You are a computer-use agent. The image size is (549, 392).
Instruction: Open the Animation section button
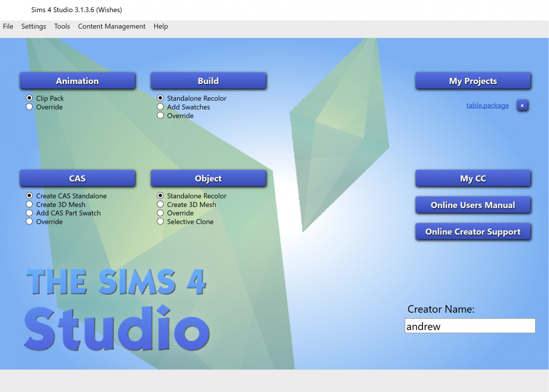[x=77, y=81]
